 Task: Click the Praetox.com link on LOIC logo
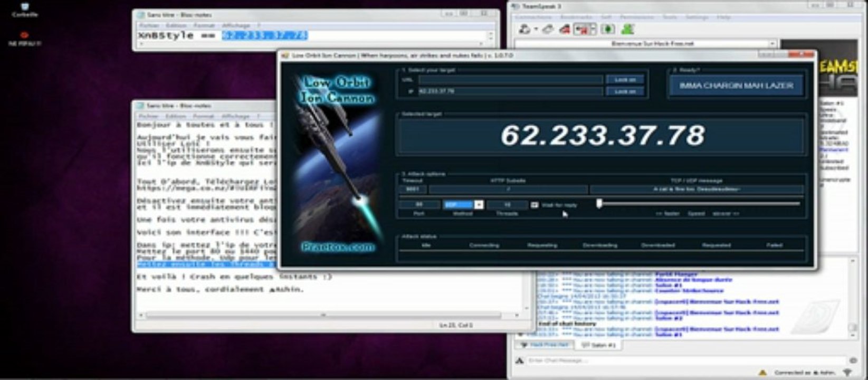pos(338,246)
